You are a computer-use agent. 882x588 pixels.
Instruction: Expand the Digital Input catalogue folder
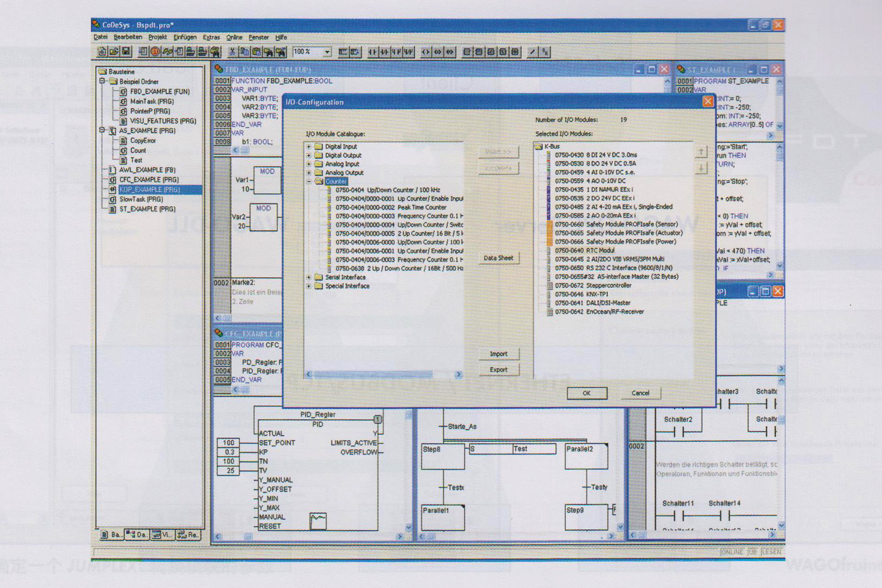pos(309,146)
